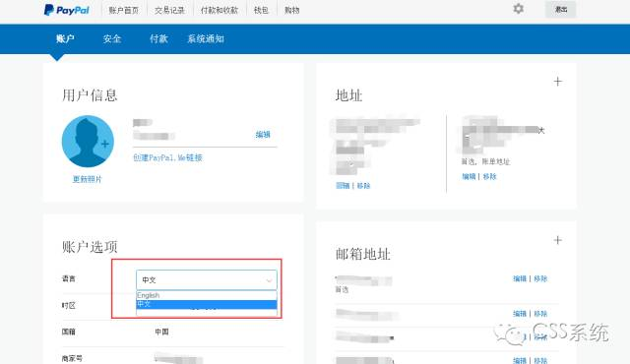Edit the first address entry

343,186
